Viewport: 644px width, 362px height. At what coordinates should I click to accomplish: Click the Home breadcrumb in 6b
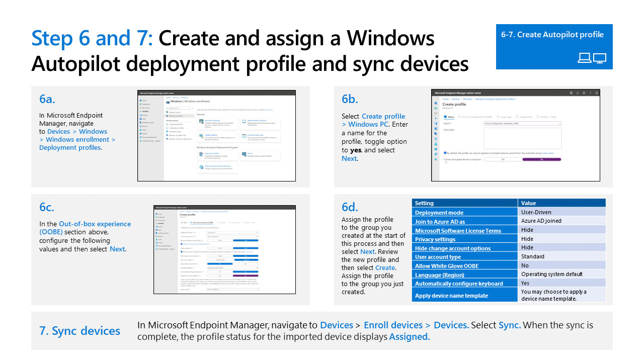pyautogui.click(x=446, y=99)
